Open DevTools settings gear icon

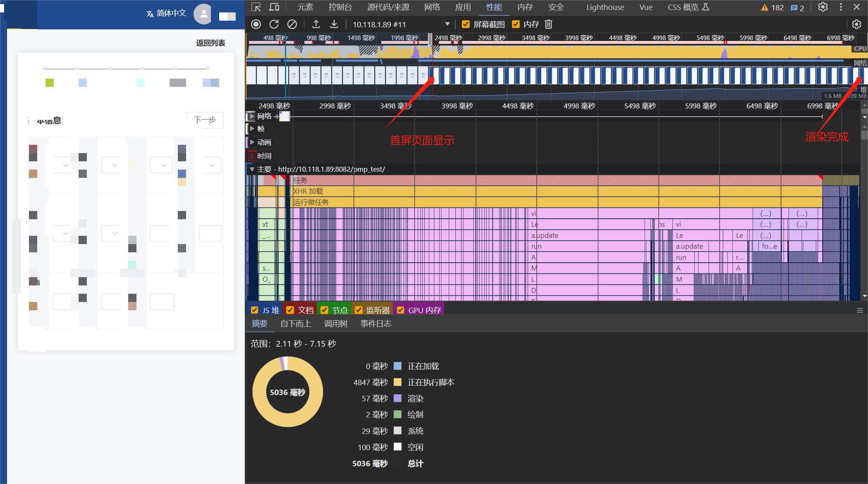[x=823, y=7]
